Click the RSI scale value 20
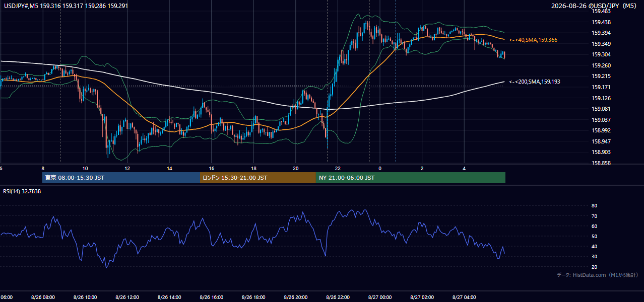644x302 pixels. [595, 267]
